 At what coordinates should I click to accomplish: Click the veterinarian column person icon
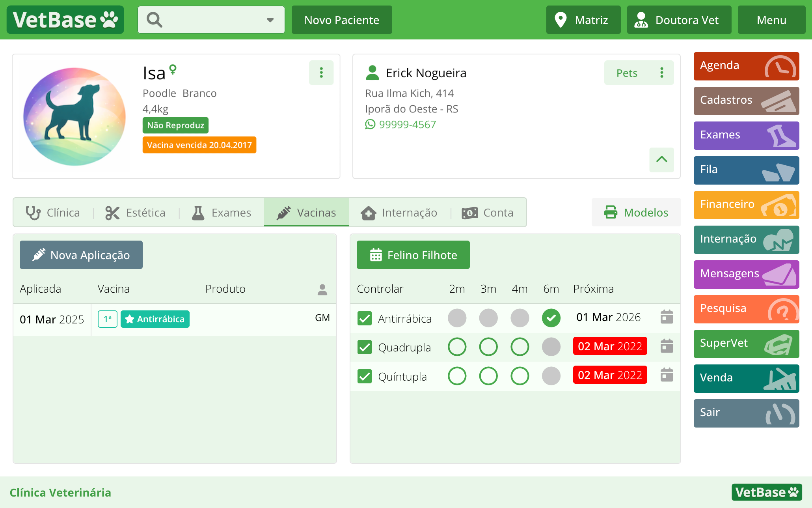click(322, 289)
